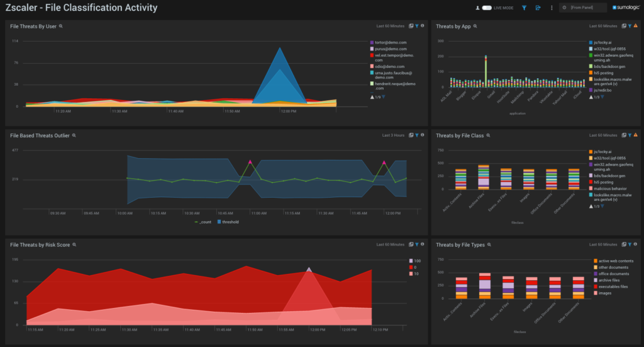Click info icon in File Based Threats Outlier panel
The height and width of the screenshot is (347, 644).
(x=422, y=135)
